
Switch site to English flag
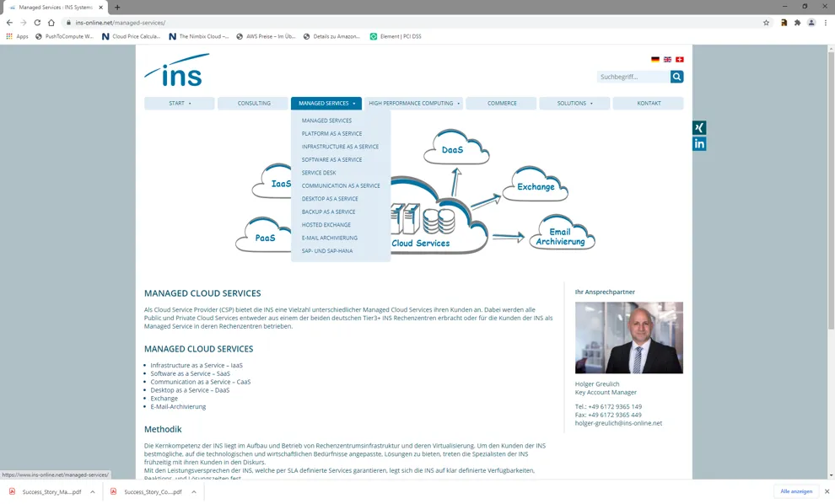667,60
